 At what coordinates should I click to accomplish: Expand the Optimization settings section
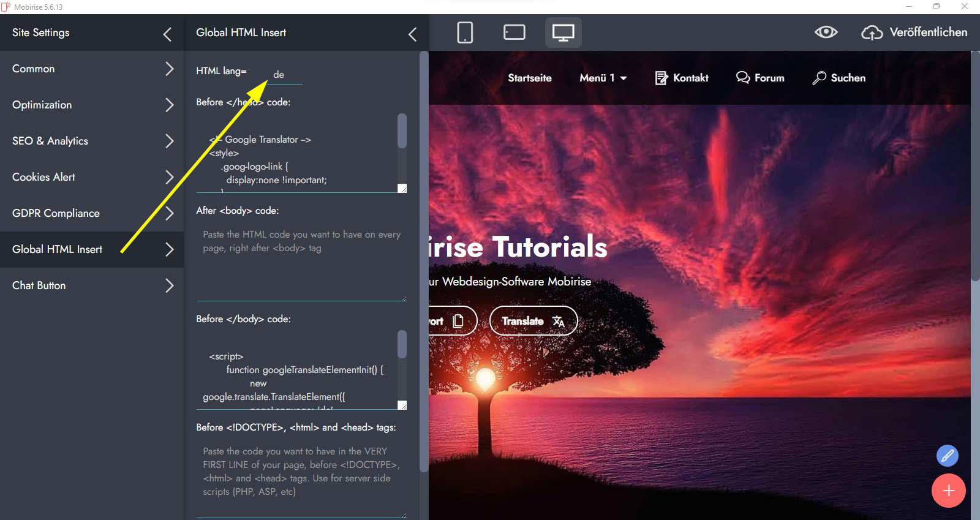pos(92,105)
